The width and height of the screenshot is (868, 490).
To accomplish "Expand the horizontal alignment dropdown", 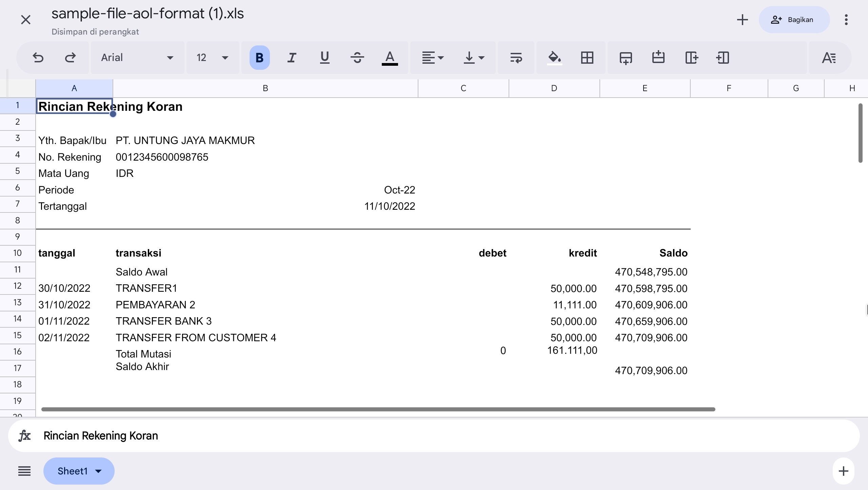I will tap(433, 58).
